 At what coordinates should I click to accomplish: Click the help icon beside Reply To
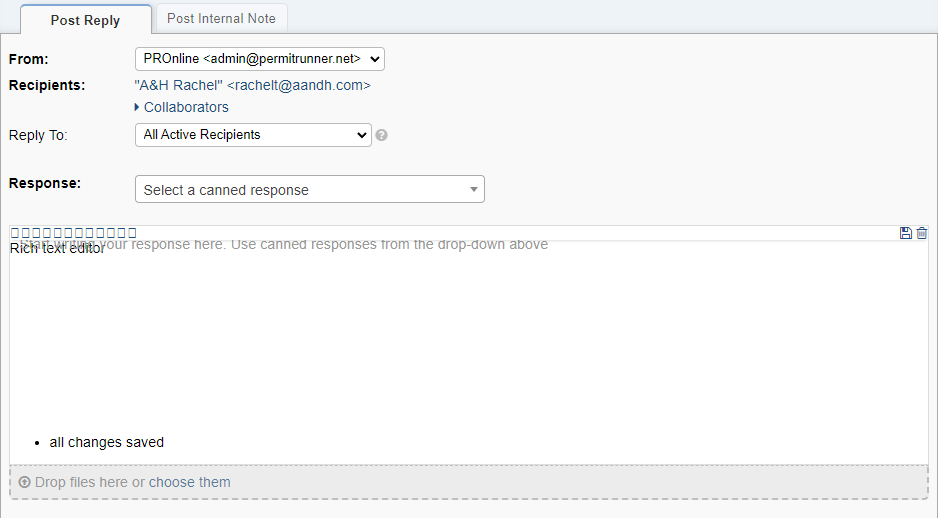pyautogui.click(x=382, y=135)
